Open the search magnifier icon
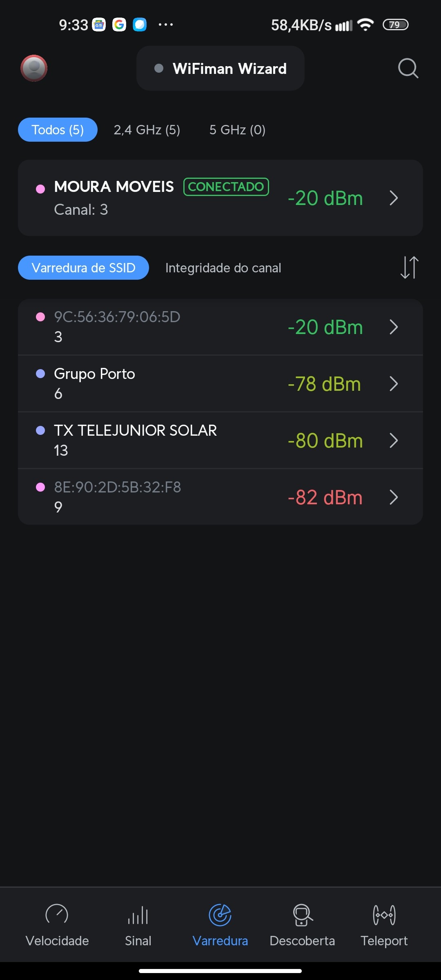Image resolution: width=441 pixels, height=980 pixels. [x=408, y=68]
